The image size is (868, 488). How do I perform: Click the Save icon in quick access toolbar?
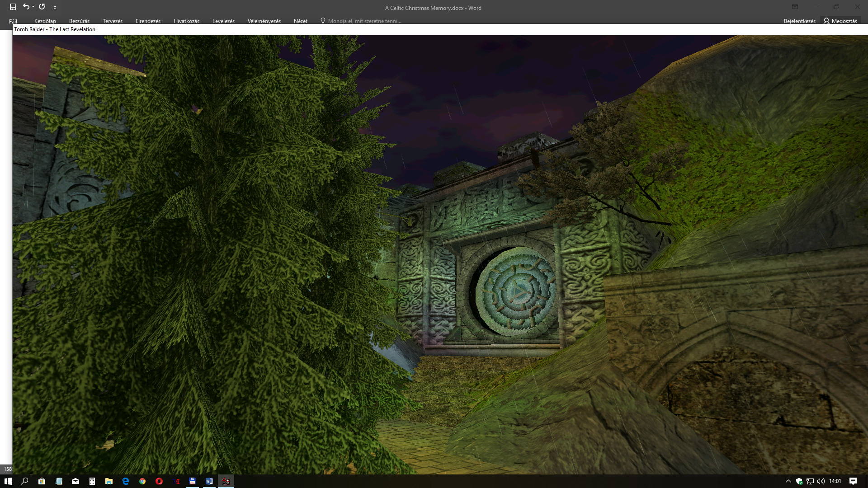tap(13, 7)
